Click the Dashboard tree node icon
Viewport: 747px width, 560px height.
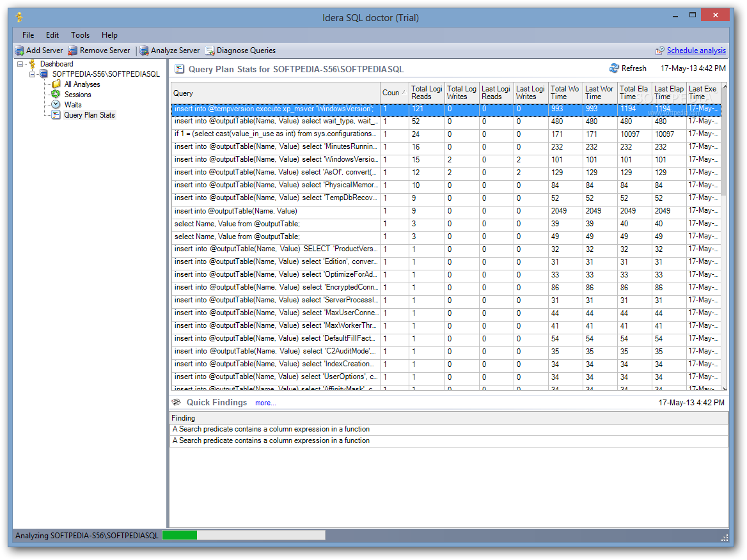[x=33, y=64]
